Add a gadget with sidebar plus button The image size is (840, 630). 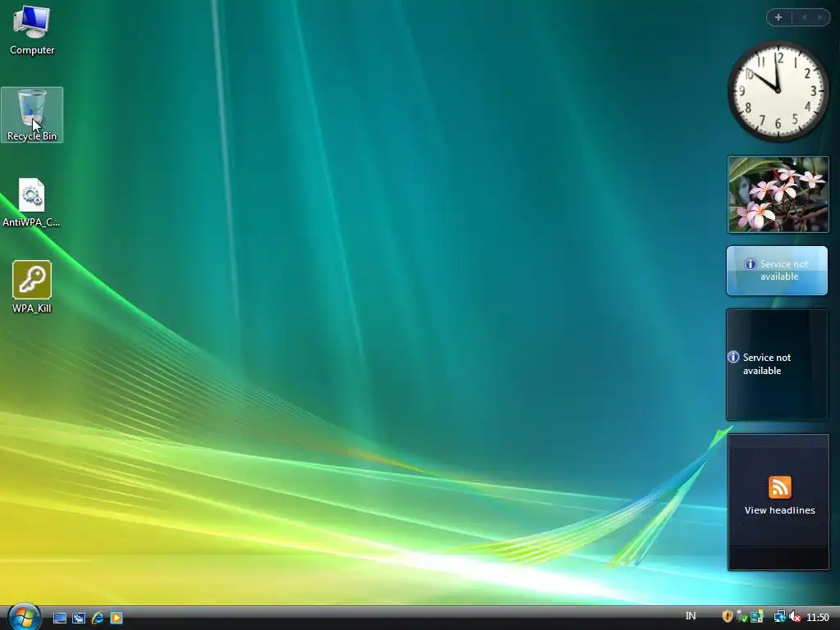(x=778, y=17)
